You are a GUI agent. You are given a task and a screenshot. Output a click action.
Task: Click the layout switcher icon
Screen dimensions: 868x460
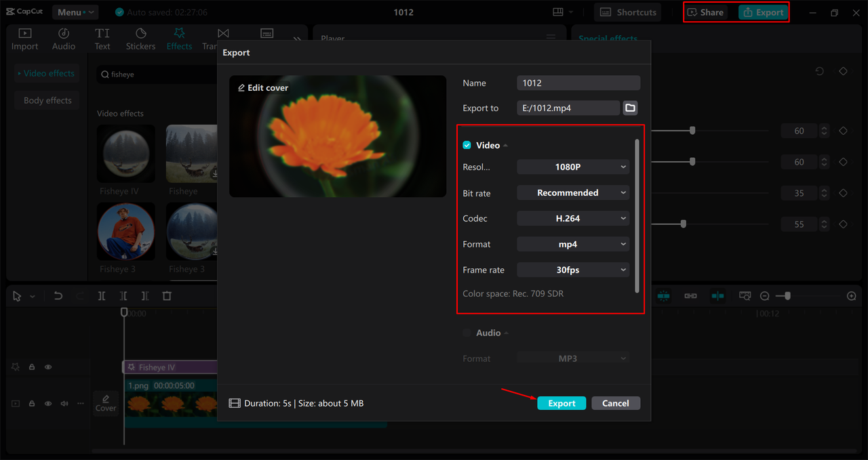(558, 12)
